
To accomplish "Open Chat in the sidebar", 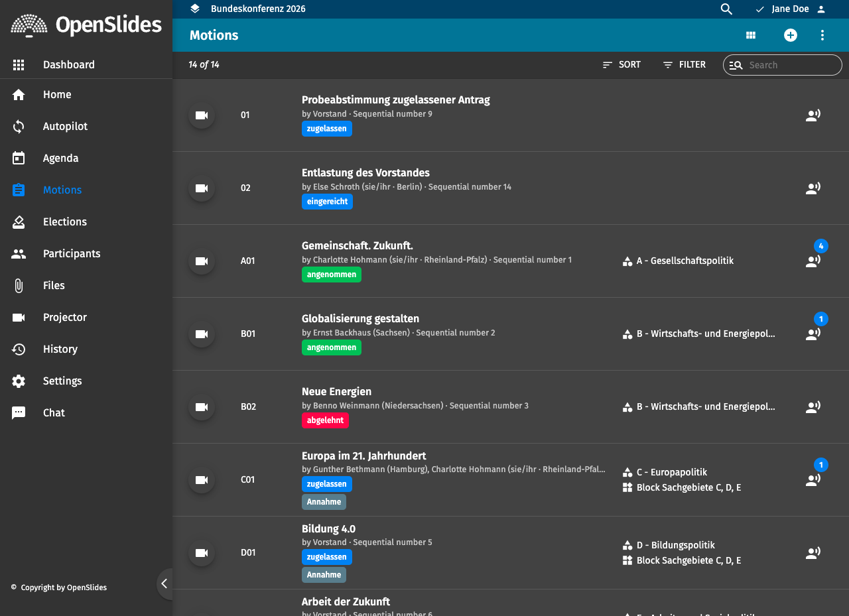I will 86,413.
